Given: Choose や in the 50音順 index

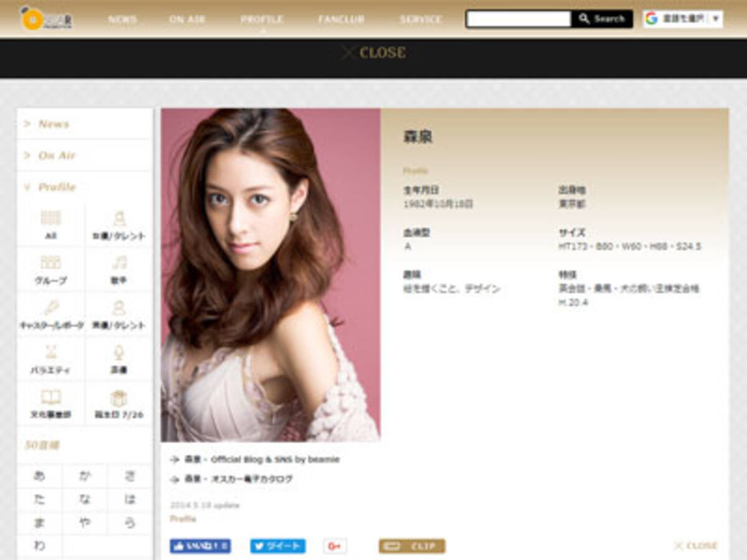Looking at the screenshot, I should 85,523.
